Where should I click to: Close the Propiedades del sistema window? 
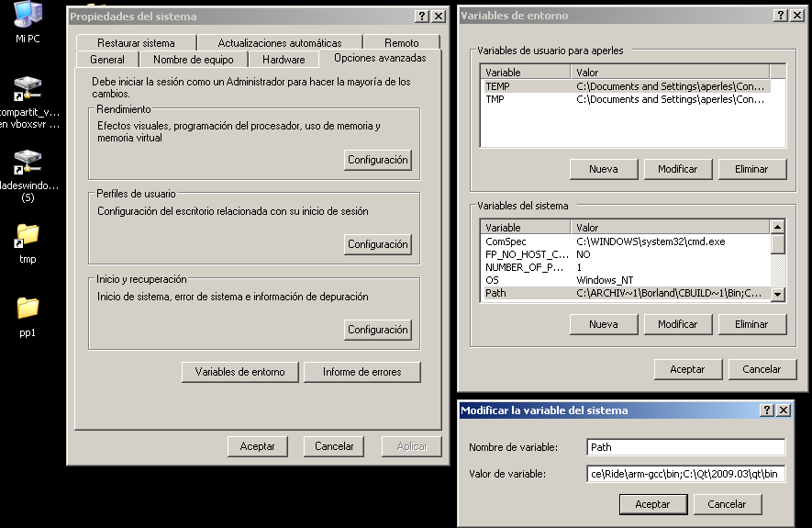[x=439, y=16]
